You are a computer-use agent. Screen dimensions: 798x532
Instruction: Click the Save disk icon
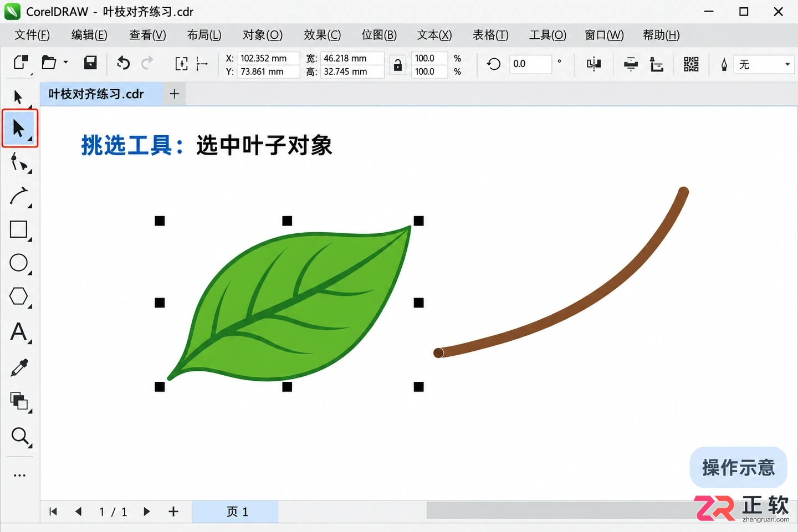click(90, 63)
